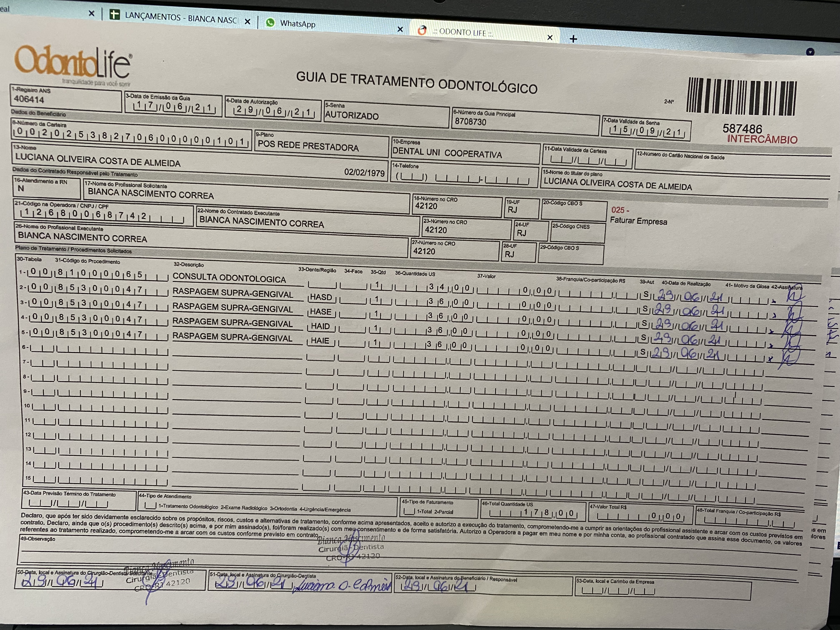Tick the 44-Tipo de Atendimento checkbox
Image resolution: width=840 pixels, height=630 pixels.
[150, 505]
